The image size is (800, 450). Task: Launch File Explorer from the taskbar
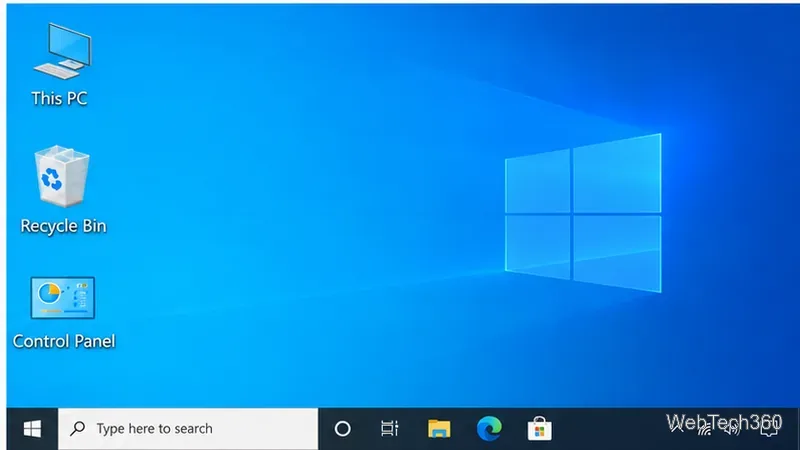(x=439, y=429)
